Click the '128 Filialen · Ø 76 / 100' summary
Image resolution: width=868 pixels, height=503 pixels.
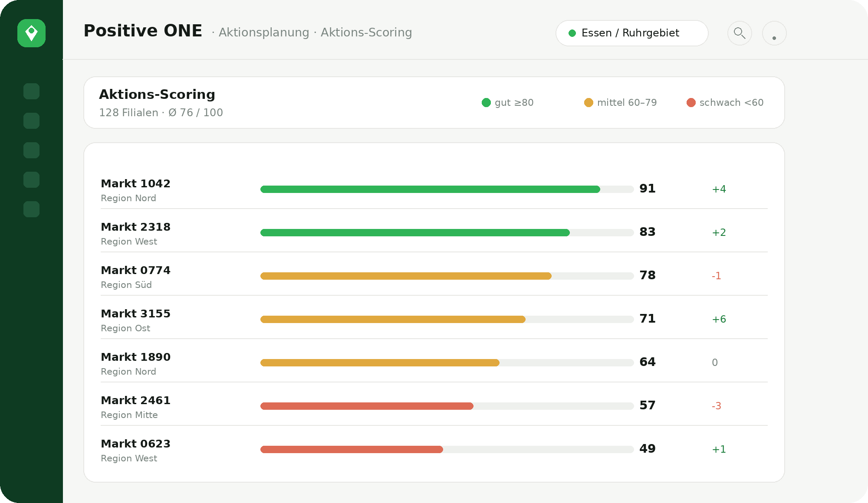pos(161,113)
